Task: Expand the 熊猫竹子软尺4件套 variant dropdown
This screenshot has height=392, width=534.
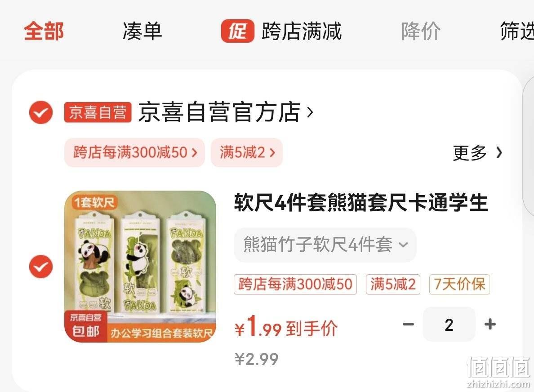Action: pos(325,245)
